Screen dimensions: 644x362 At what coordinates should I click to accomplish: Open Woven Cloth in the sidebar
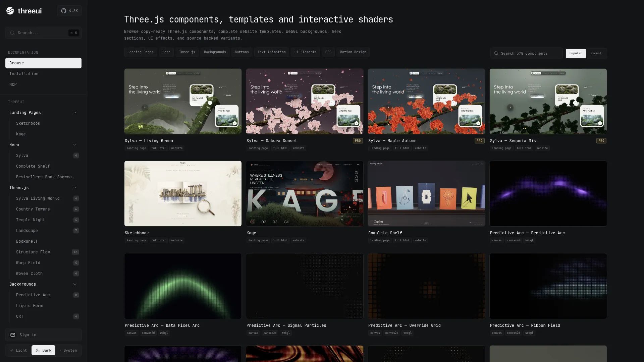coord(29,274)
